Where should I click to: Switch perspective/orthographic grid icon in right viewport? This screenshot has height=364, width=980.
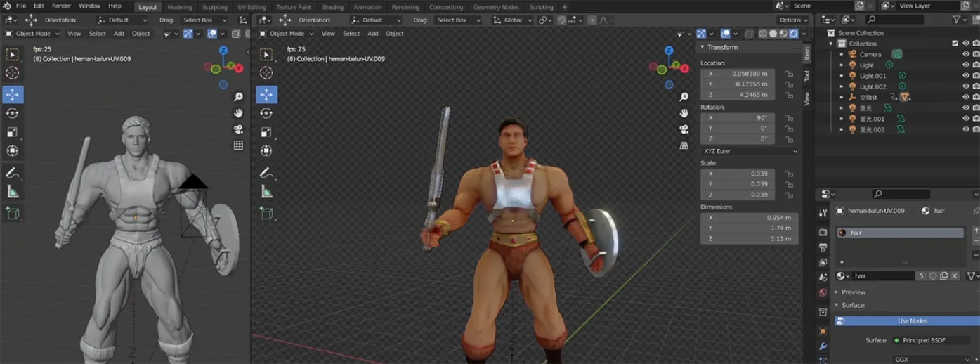(x=684, y=145)
